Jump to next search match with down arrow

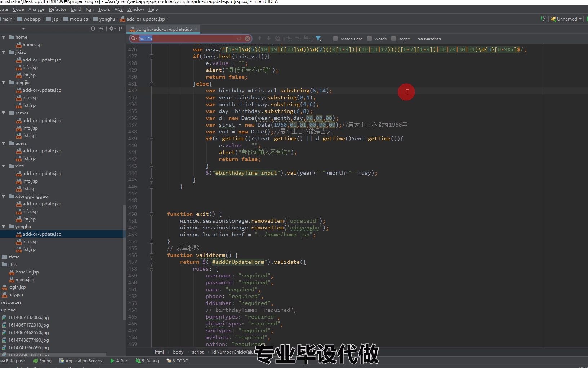point(269,39)
